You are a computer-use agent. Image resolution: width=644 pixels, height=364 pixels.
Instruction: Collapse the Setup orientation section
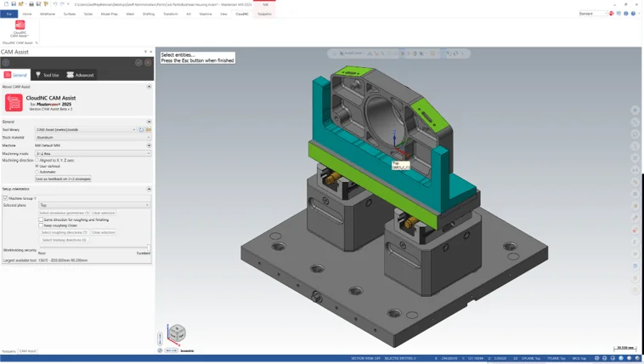coord(149,189)
